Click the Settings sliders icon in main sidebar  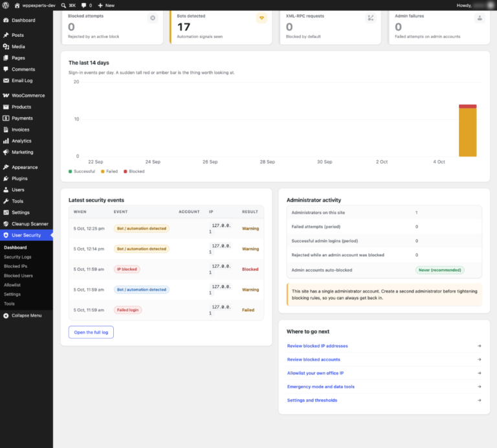6,212
